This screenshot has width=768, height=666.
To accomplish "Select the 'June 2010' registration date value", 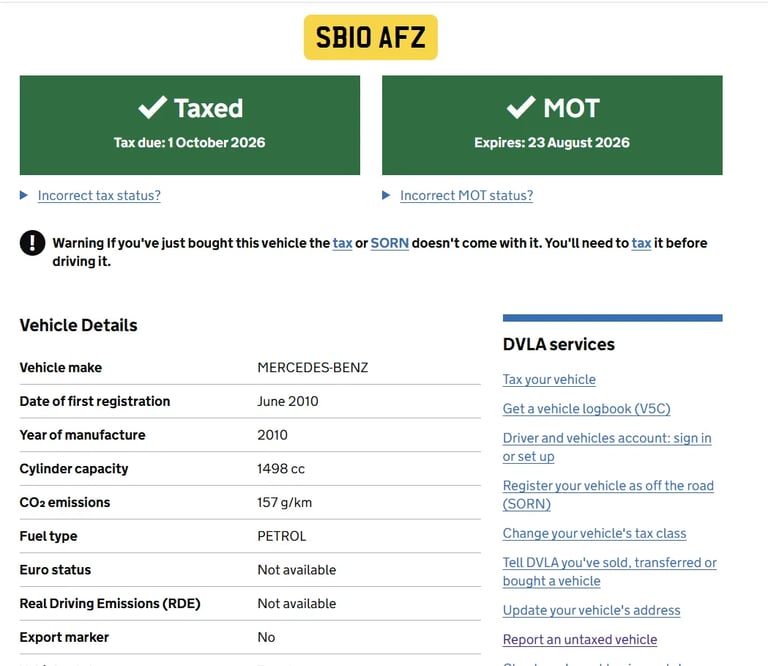I will [x=288, y=401].
